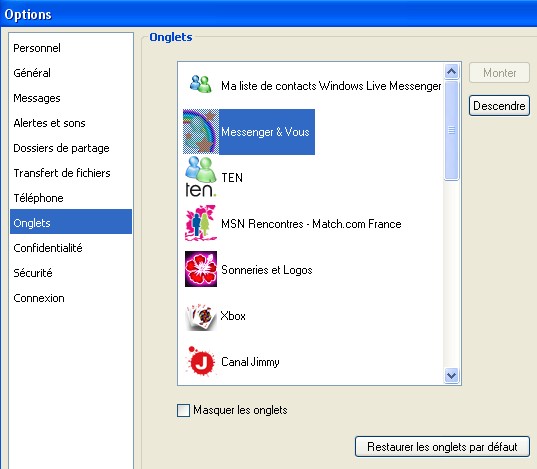This screenshot has height=469, width=537.
Task: Select the Canal Jimmy red icon
Action: 201,361
